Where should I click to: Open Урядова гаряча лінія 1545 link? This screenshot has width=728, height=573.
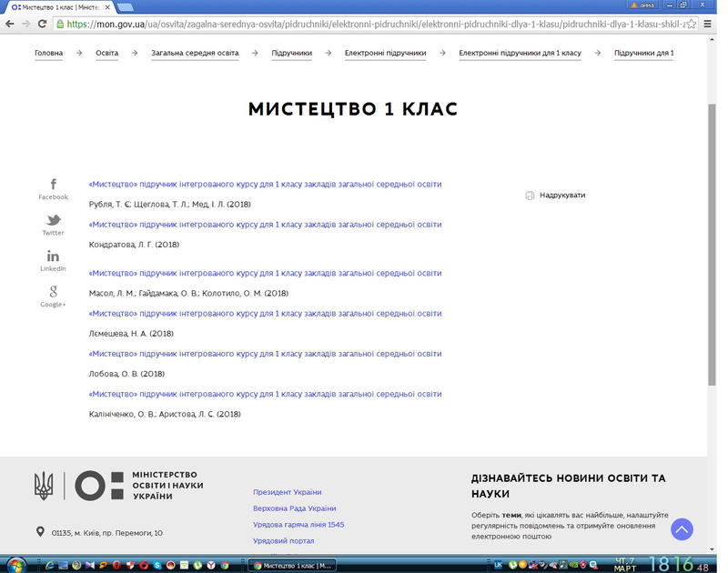[298, 524]
